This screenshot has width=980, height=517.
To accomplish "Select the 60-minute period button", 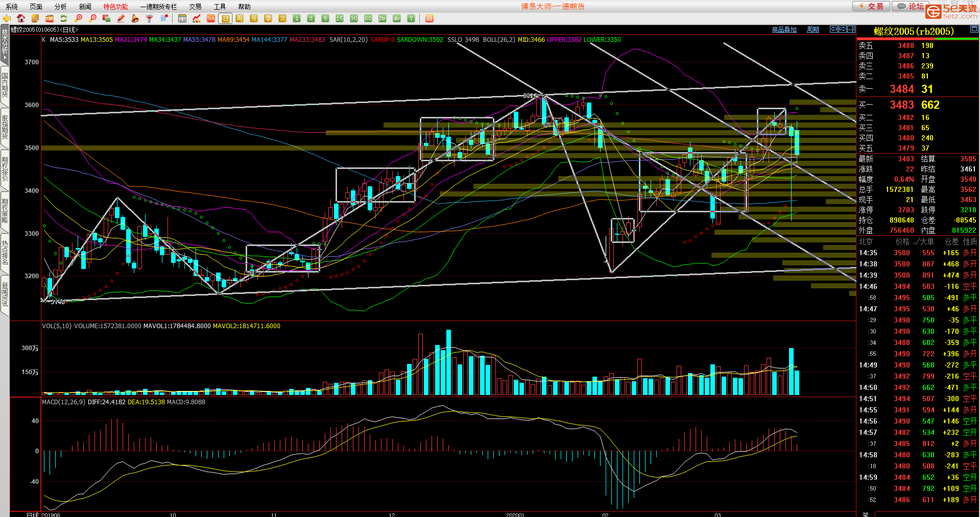I will (x=368, y=18).
